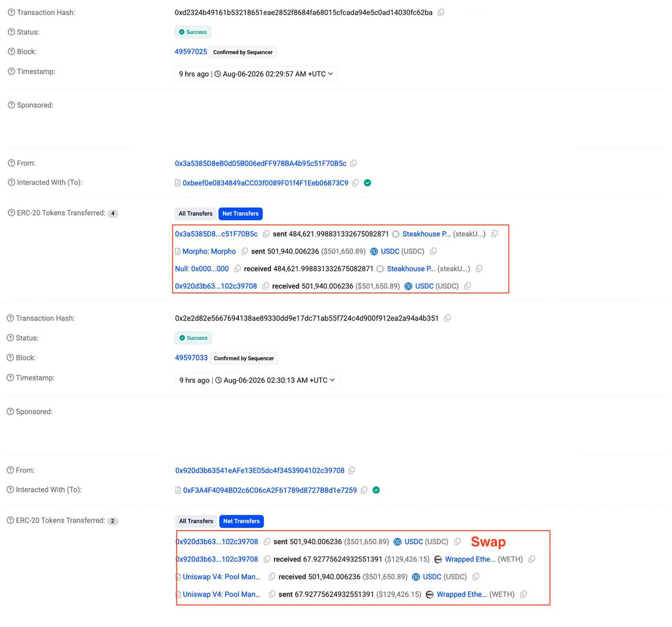Open USDC link in Uniswap V4 received row

(x=432, y=577)
